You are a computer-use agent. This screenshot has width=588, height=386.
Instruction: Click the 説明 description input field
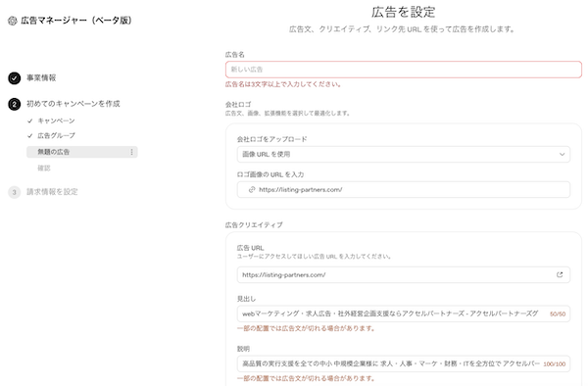[404, 363]
